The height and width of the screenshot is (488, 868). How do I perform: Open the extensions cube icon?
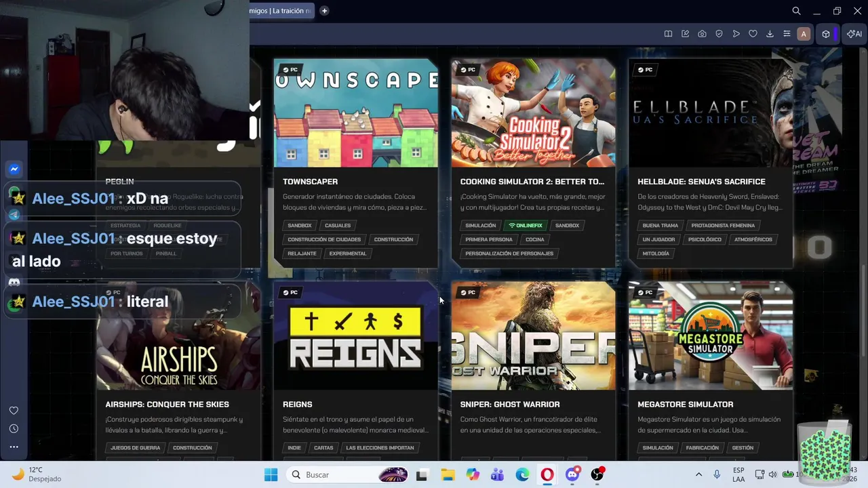[x=826, y=34]
